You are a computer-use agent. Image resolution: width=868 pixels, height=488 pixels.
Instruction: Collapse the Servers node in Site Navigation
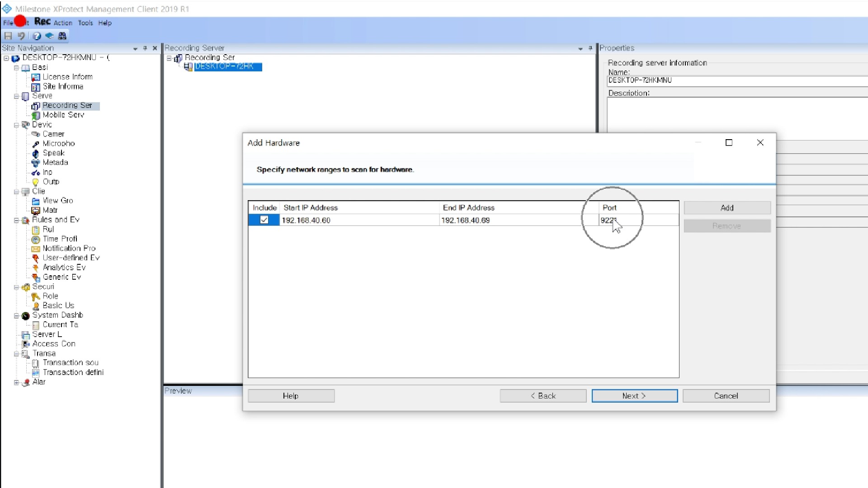(16, 96)
